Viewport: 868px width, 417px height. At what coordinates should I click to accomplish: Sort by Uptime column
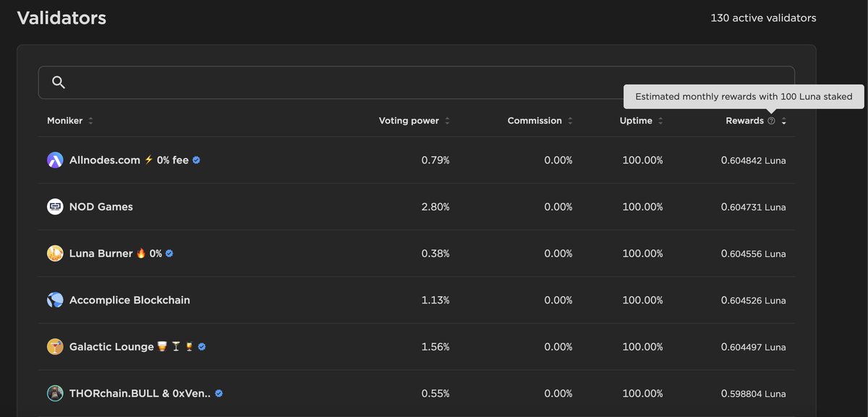point(642,121)
